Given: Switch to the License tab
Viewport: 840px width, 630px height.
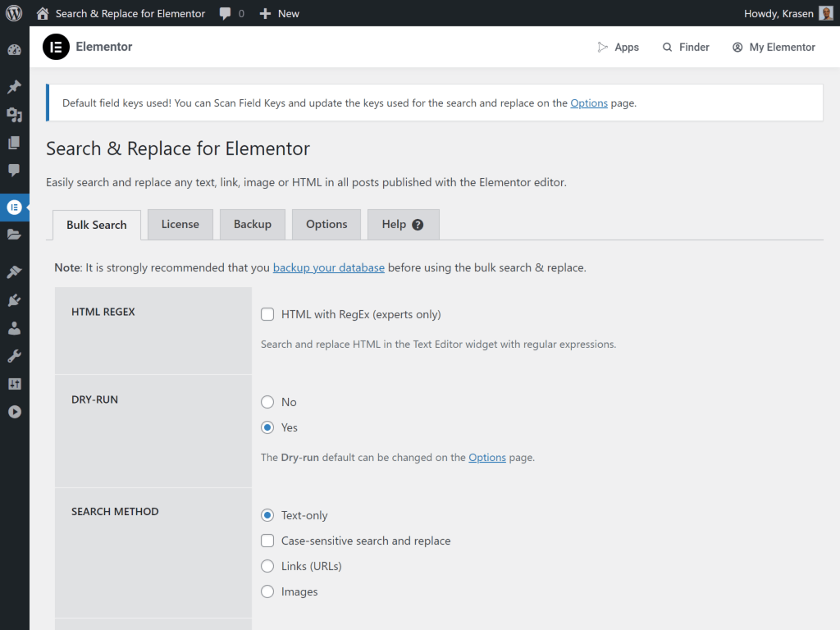Looking at the screenshot, I should pyautogui.click(x=180, y=225).
